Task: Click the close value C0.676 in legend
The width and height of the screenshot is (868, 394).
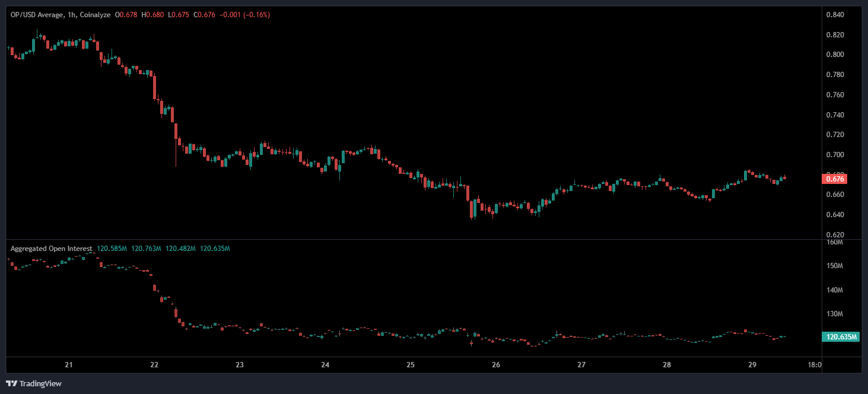Action: click(203, 15)
